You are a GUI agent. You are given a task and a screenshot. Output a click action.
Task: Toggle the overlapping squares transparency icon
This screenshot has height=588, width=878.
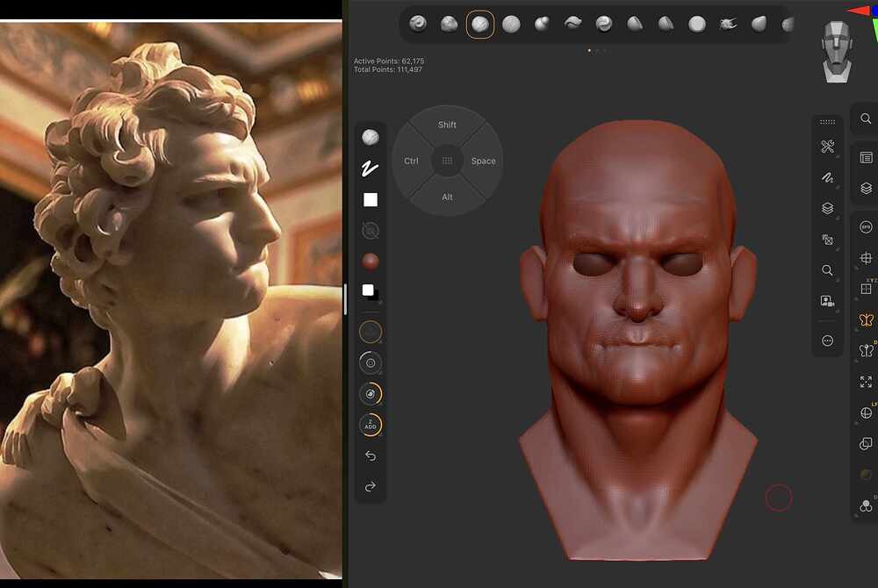coord(867,444)
